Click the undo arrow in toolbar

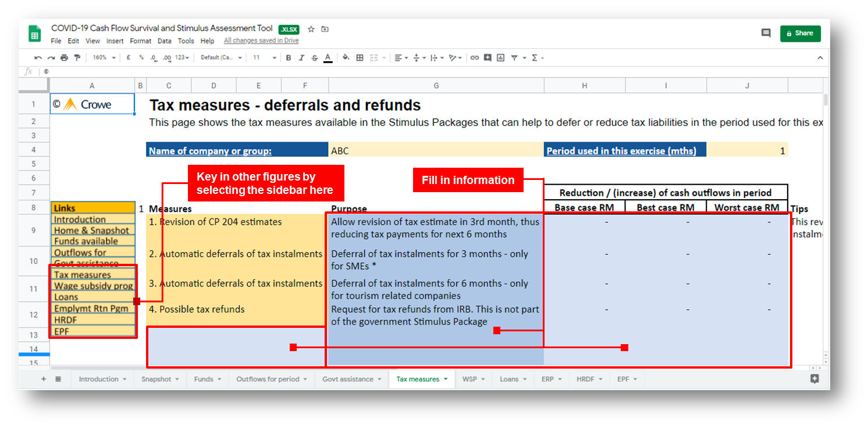(38, 58)
